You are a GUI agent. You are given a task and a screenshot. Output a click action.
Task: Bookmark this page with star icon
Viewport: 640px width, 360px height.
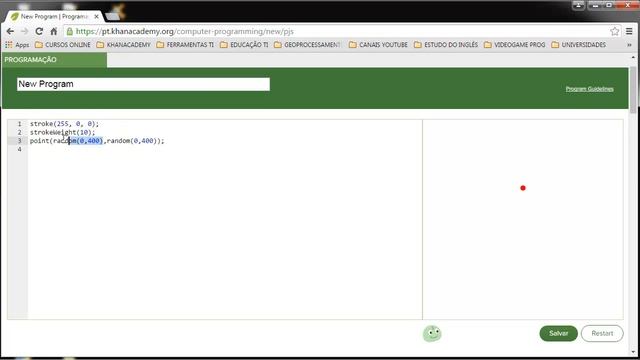point(614,31)
